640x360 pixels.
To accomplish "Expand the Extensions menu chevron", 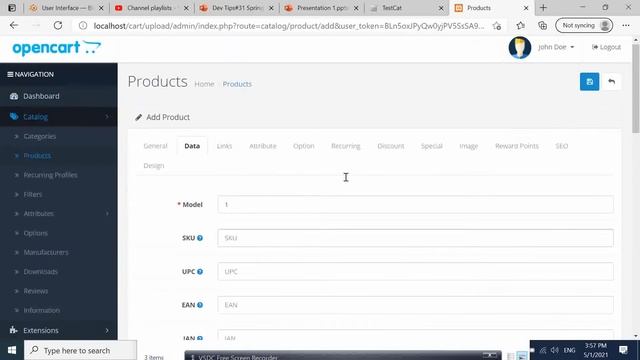I will click(107, 330).
